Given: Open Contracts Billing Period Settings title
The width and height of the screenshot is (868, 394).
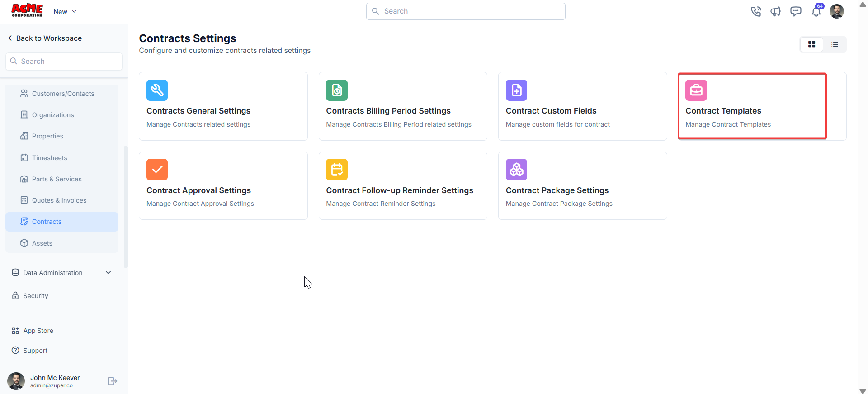Looking at the screenshot, I should tap(388, 111).
